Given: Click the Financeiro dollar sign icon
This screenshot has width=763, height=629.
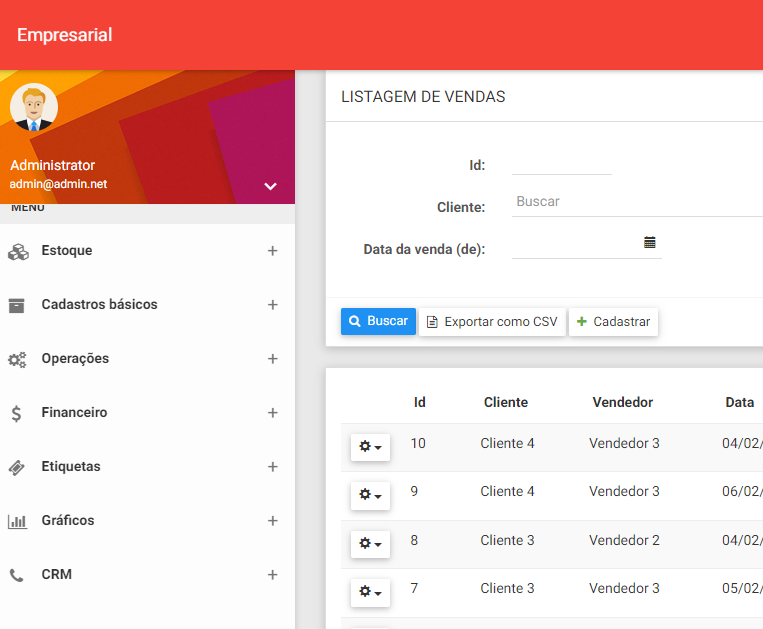Looking at the screenshot, I should [x=16, y=413].
